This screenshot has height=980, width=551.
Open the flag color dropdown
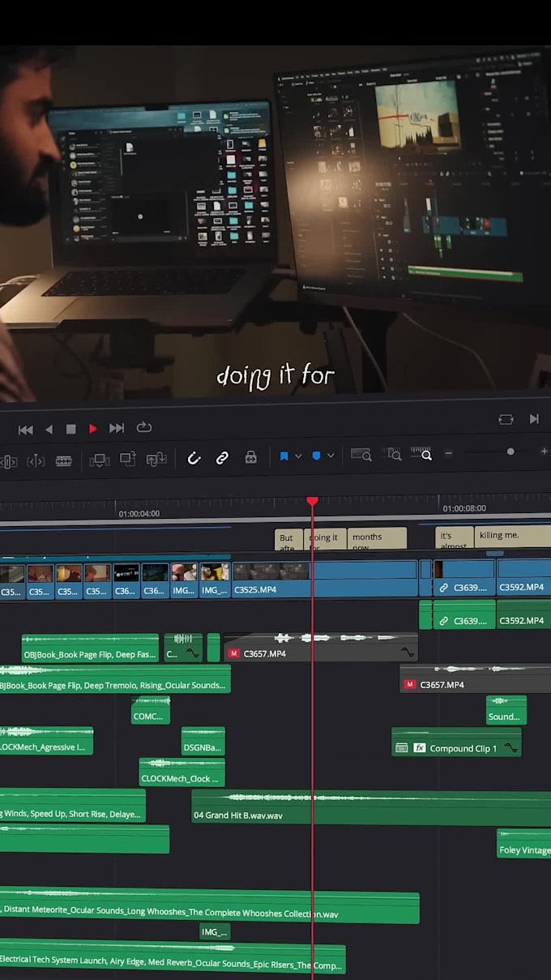(x=298, y=456)
